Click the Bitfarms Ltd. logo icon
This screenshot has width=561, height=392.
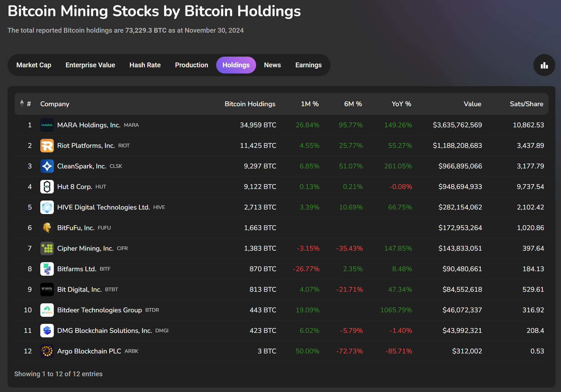tap(47, 269)
